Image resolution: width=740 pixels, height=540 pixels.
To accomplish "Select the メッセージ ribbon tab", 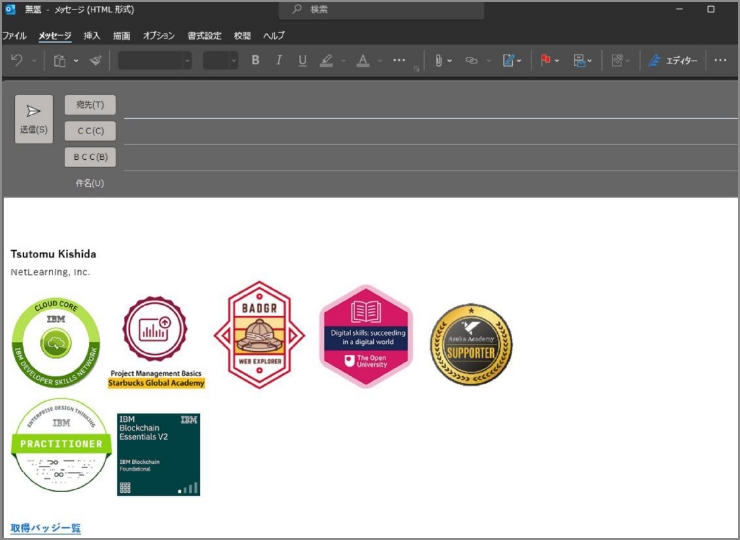I will tap(55, 36).
